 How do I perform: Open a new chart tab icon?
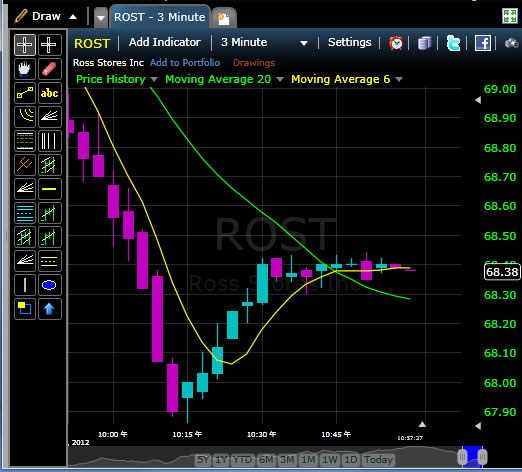click(224, 18)
